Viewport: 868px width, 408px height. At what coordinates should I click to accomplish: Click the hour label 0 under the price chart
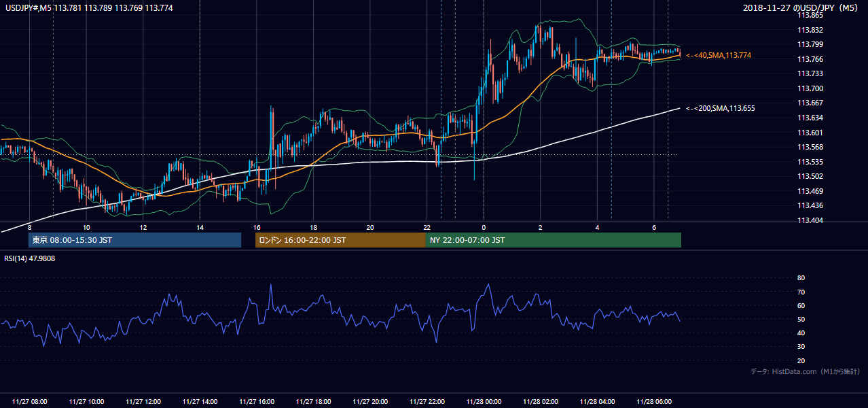pos(484,227)
